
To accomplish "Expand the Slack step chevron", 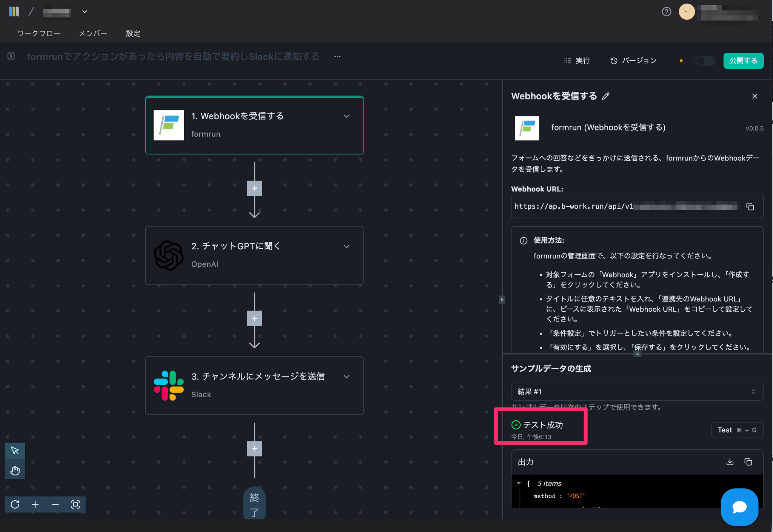I will click(x=346, y=377).
